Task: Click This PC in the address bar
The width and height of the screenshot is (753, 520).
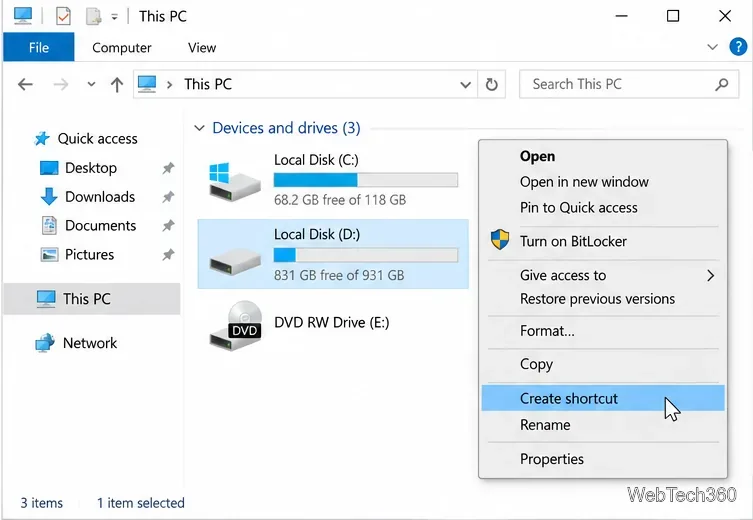Action: pos(208,85)
